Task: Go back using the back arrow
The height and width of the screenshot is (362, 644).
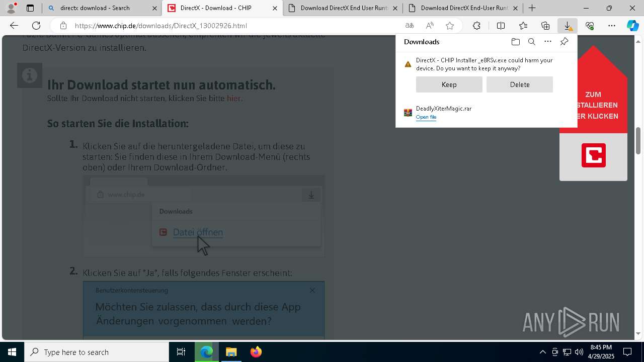Action: pos(14,26)
